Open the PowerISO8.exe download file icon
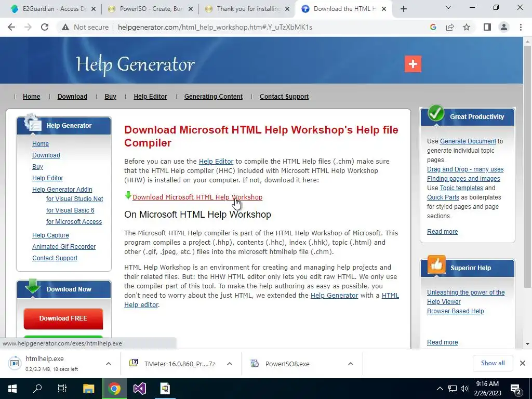The height and width of the screenshot is (399, 532). (x=255, y=363)
